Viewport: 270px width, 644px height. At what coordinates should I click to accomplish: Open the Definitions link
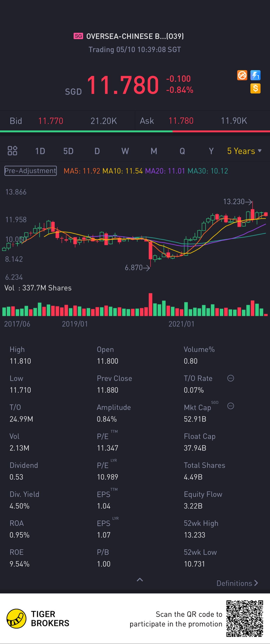coord(237,583)
